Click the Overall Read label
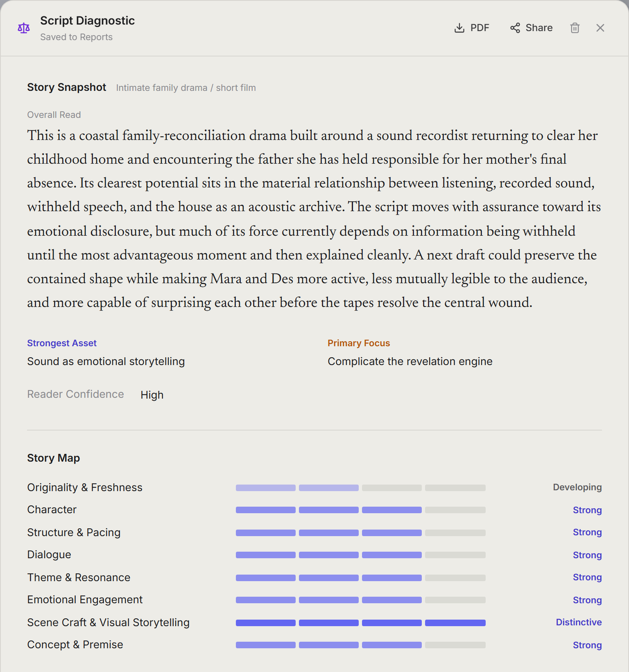This screenshot has height=672, width=629. (x=54, y=115)
